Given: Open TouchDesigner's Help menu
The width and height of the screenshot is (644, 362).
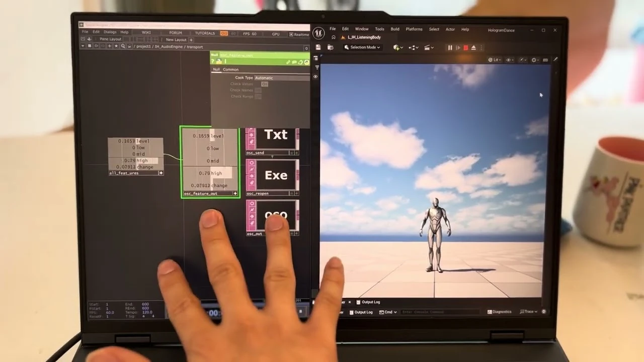Looking at the screenshot, I should click(124, 32).
